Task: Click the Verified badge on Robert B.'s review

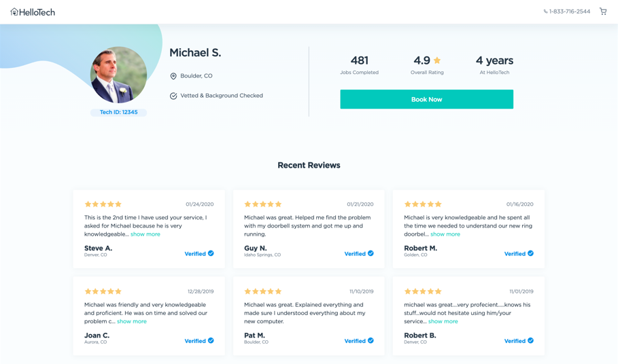Action: (519, 341)
